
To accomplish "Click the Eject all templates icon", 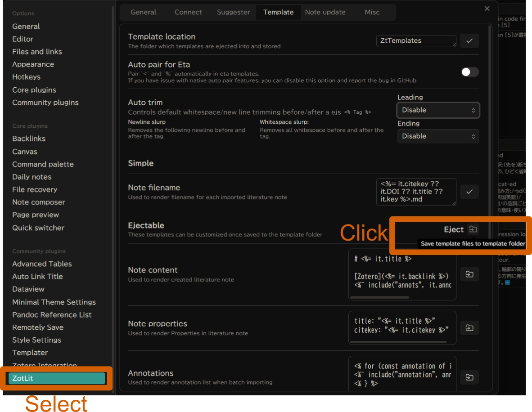I will 473,229.
